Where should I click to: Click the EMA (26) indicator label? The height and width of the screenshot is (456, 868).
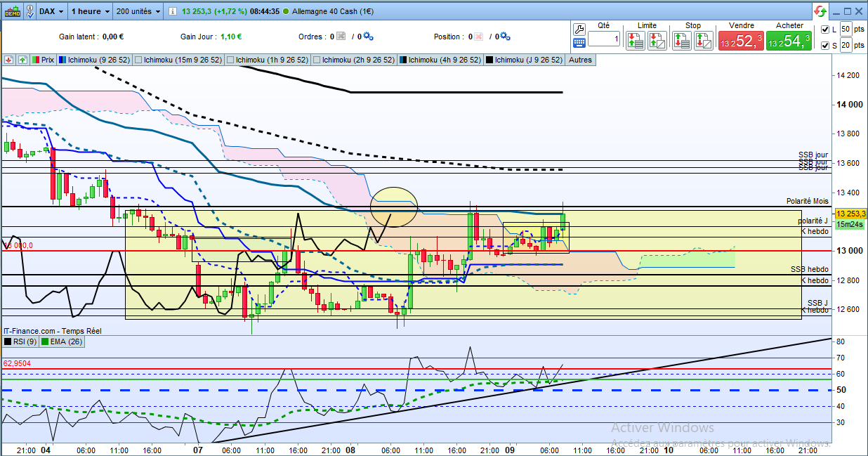point(61,341)
